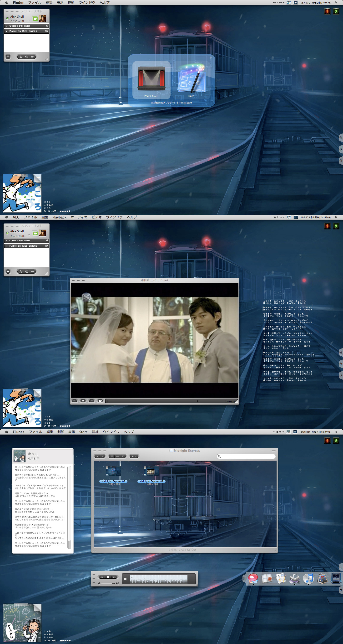Viewport: 343px width, 644px height.
Task: Start audio chat with phone button in Finder screenshot
Action: pos(26,57)
